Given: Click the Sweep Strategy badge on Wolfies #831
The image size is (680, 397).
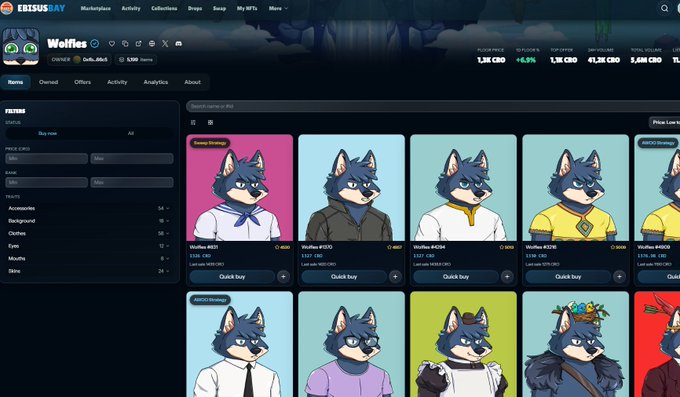Looking at the screenshot, I should tap(210, 143).
